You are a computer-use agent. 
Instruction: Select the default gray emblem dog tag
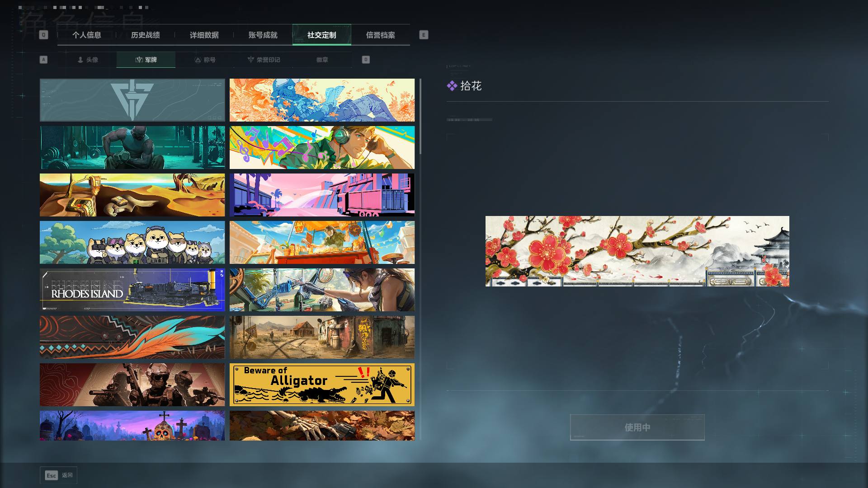(132, 100)
